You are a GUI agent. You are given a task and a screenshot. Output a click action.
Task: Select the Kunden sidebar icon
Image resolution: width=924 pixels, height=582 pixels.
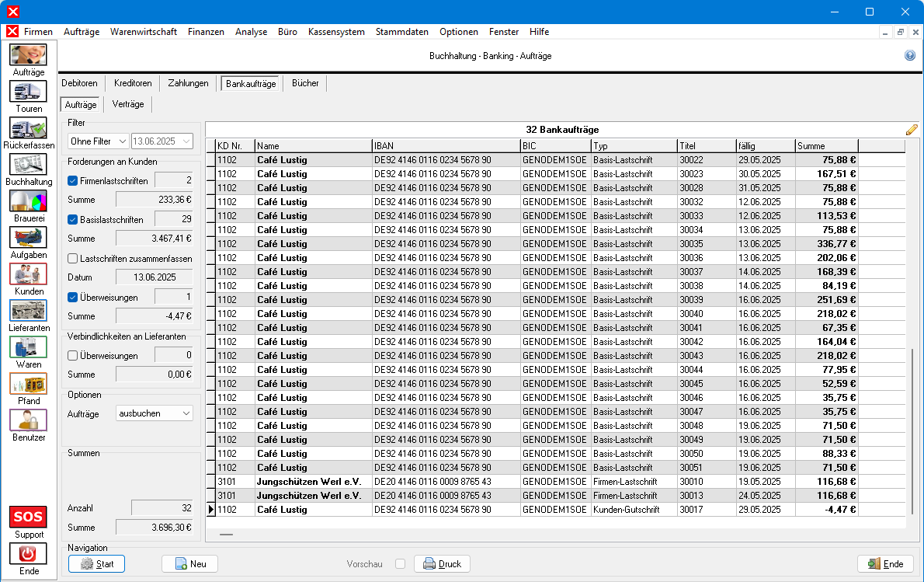coord(29,274)
